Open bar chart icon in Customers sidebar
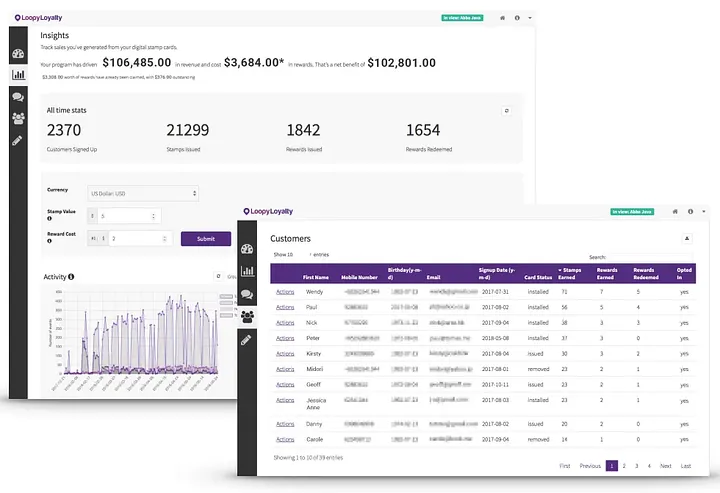This screenshot has height=493, width=720. click(x=247, y=271)
